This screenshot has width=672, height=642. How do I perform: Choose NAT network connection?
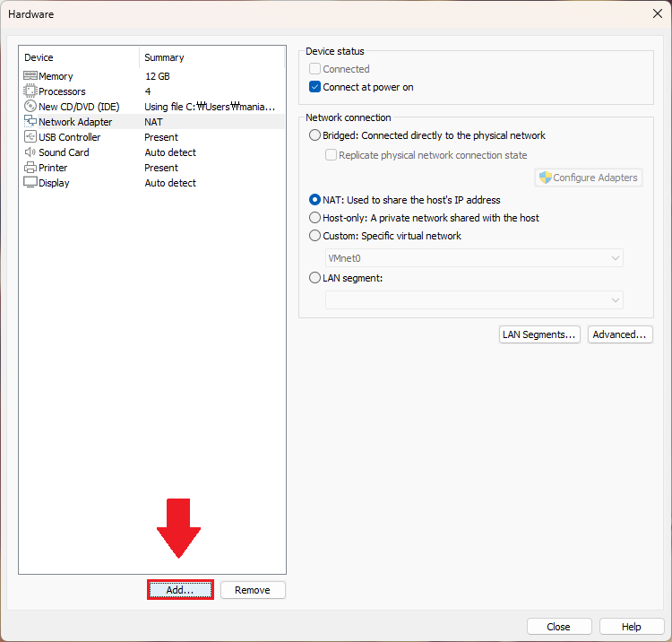click(315, 200)
